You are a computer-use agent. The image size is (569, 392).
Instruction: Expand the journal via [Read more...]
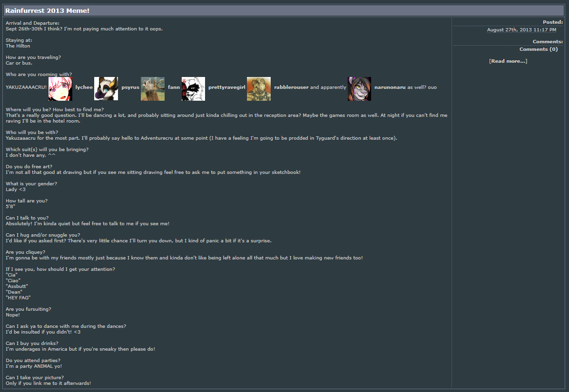coord(508,61)
